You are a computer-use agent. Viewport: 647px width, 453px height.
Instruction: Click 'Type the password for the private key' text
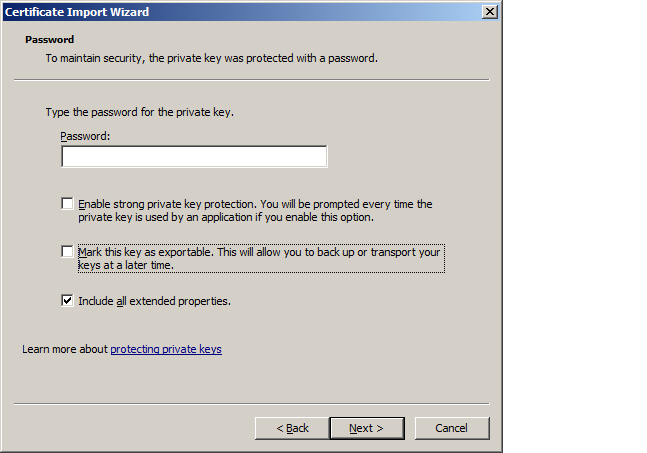(139, 112)
